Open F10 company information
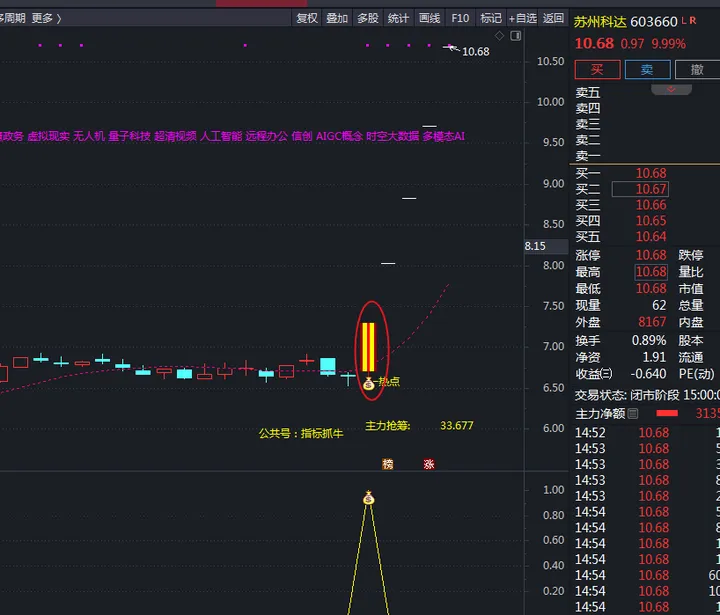The height and width of the screenshot is (615, 720). pyautogui.click(x=460, y=18)
